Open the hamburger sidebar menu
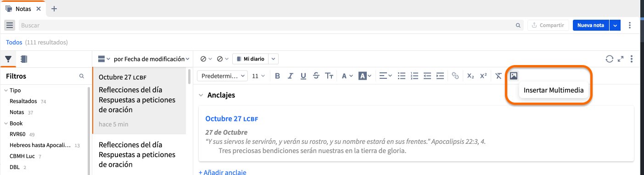This screenshot has width=644, height=175. click(x=10, y=25)
